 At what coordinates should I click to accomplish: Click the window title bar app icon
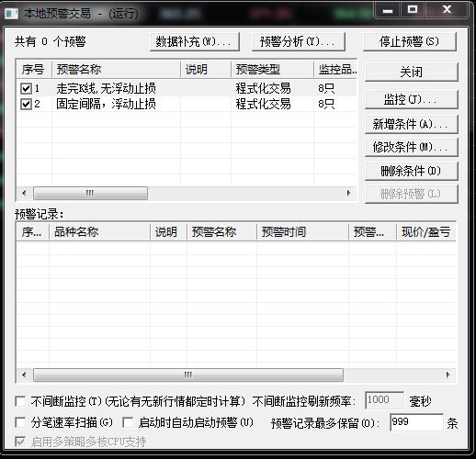tap(12, 13)
